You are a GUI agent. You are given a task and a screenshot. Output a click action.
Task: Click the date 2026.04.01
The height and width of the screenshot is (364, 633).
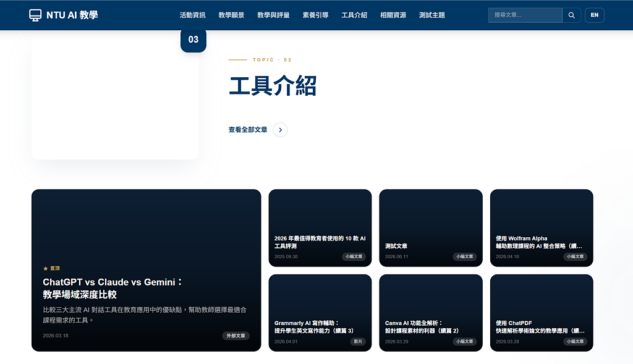click(286, 341)
